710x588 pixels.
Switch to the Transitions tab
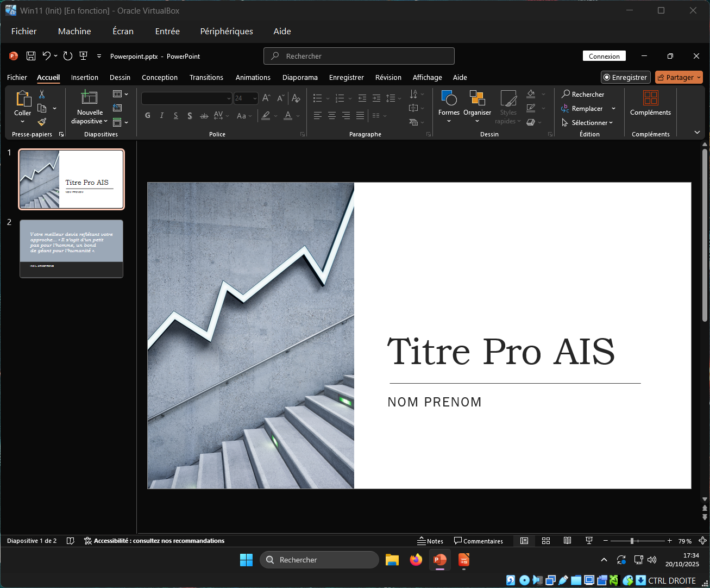point(206,78)
